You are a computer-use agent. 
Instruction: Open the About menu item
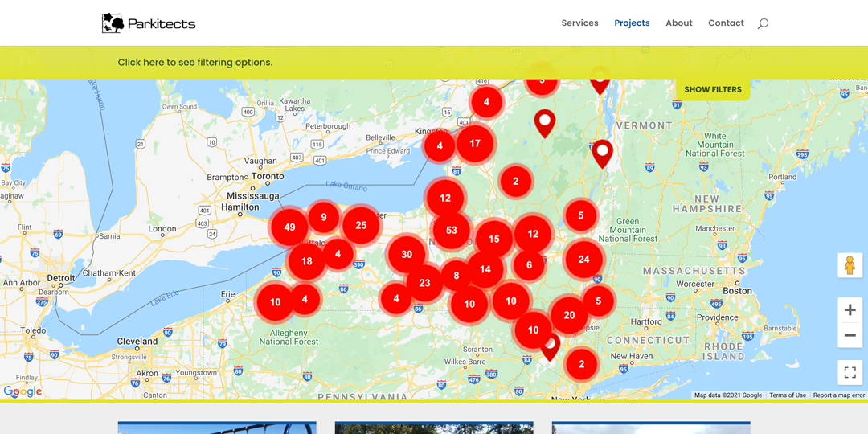[x=678, y=23]
